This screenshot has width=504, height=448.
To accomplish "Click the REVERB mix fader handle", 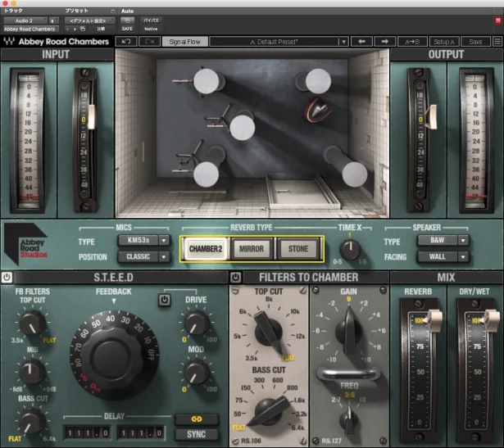I will click(434, 320).
